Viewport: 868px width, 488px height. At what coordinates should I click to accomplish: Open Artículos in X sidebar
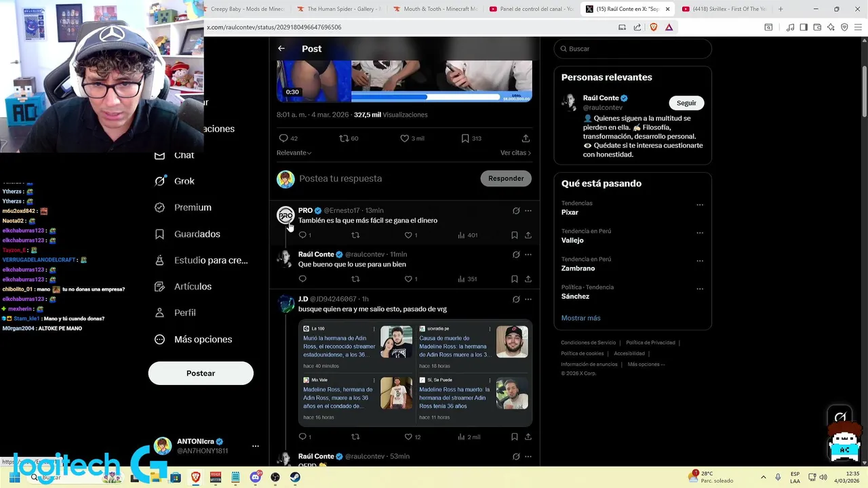coord(182,287)
